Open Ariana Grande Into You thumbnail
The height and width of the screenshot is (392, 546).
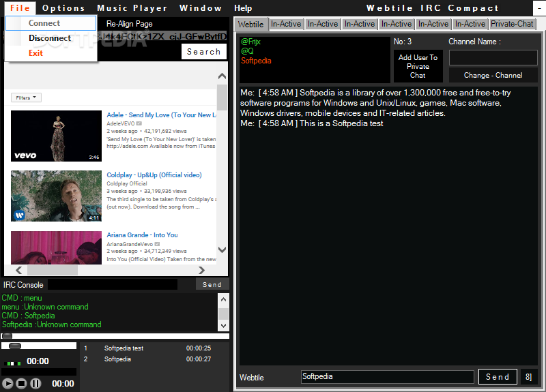point(56,247)
